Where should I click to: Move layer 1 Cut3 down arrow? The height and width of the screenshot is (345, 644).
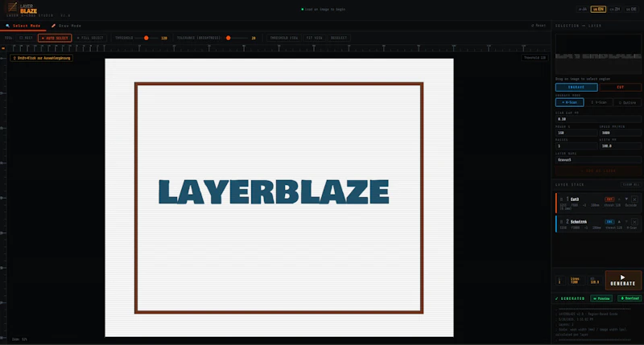pyautogui.click(x=627, y=199)
